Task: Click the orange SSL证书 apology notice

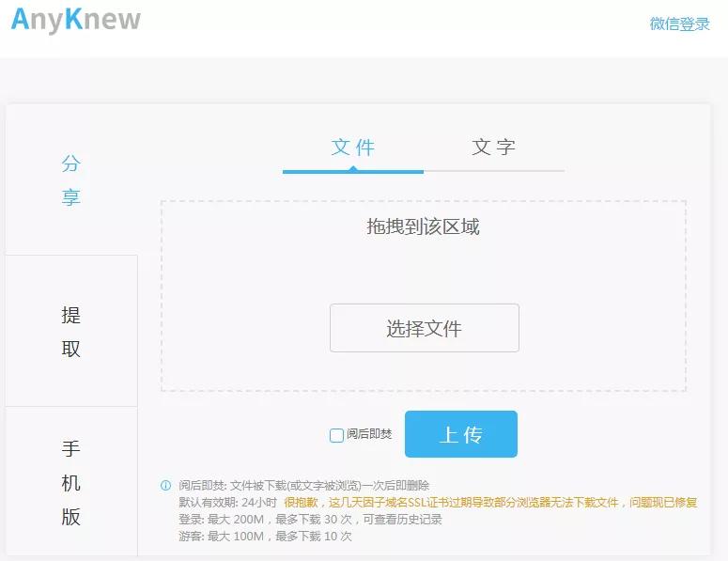Action: 490,503
